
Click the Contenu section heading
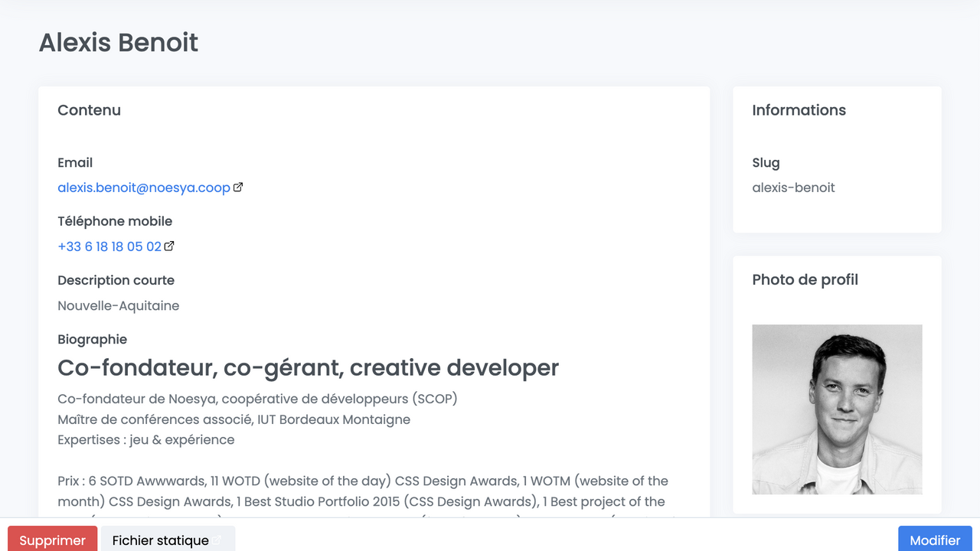90,110
